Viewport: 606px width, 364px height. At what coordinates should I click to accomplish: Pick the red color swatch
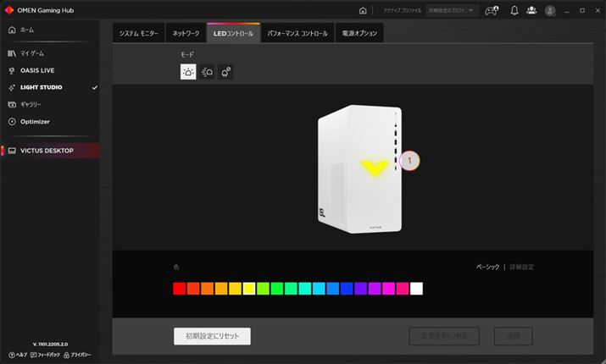pos(179,289)
